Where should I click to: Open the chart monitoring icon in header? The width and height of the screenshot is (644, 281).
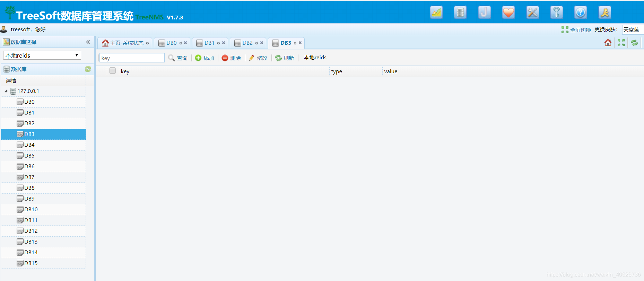click(436, 12)
